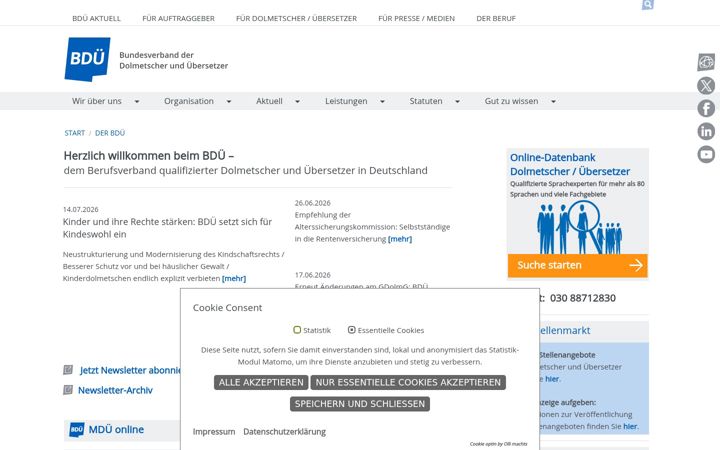Click the Cookie Consent dialog title
This screenshot has height=450, width=720.
pos(227,308)
